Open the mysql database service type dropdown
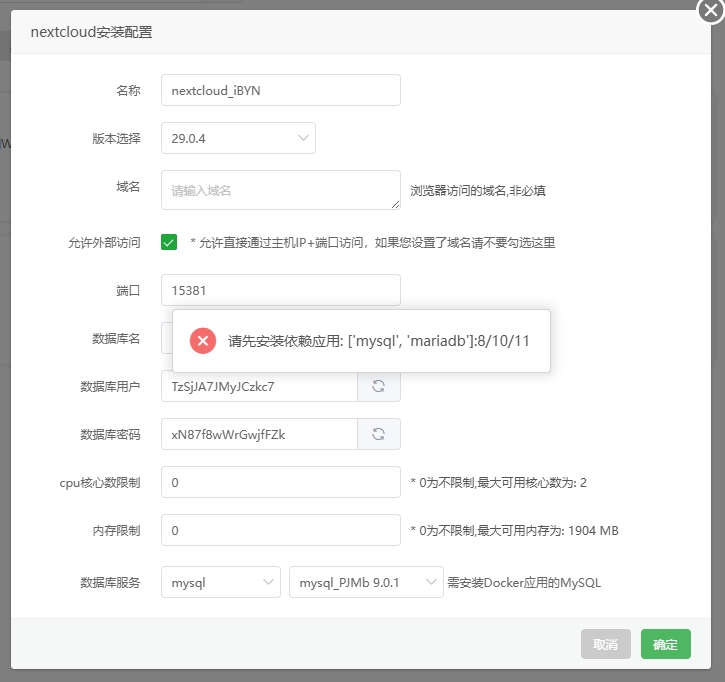The width and height of the screenshot is (725, 682). [221, 582]
